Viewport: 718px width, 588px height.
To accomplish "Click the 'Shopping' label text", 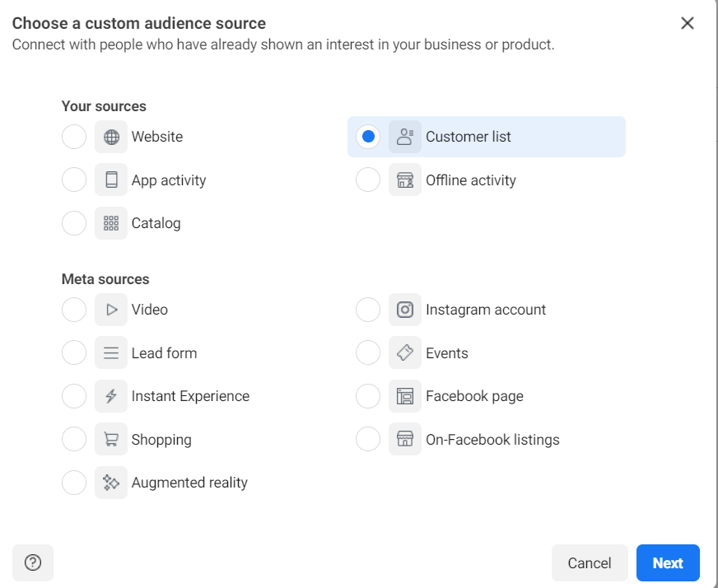I will pyautogui.click(x=161, y=440).
